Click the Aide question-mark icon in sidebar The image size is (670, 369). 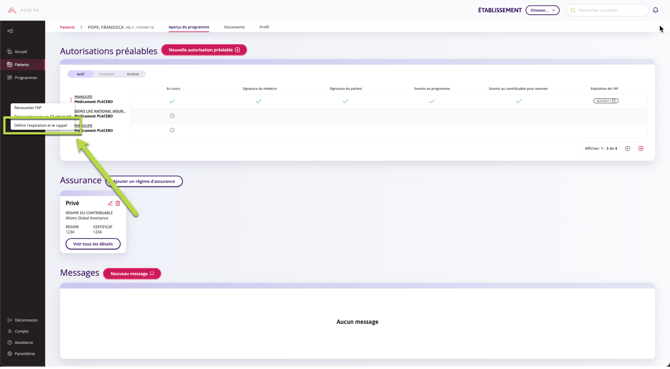[x=10, y=343]
